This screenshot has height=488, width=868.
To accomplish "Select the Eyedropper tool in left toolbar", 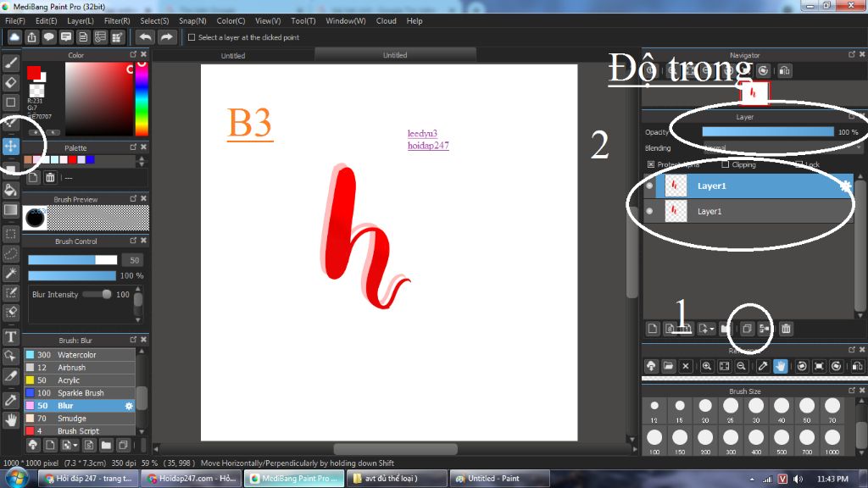I will coord(10,400).
